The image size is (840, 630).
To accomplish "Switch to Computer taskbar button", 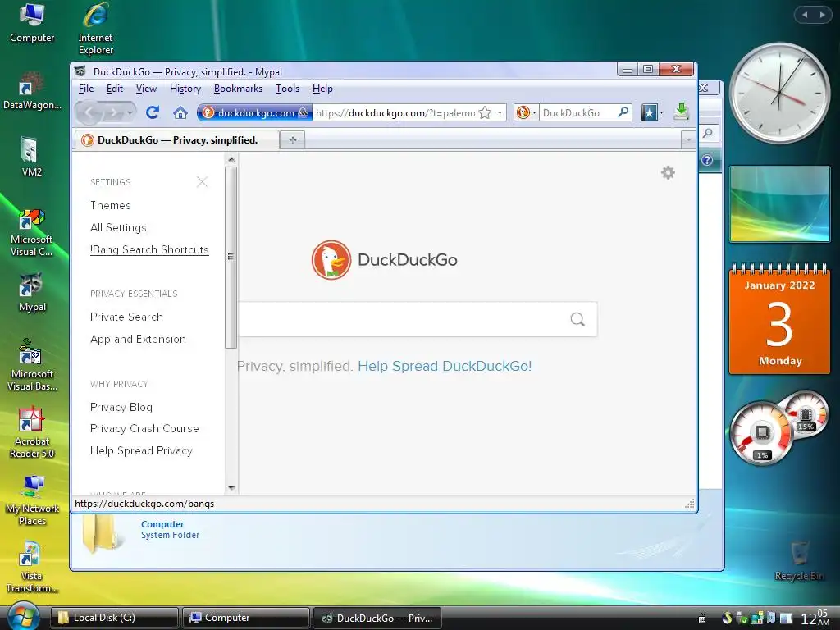I will point(246,618).
